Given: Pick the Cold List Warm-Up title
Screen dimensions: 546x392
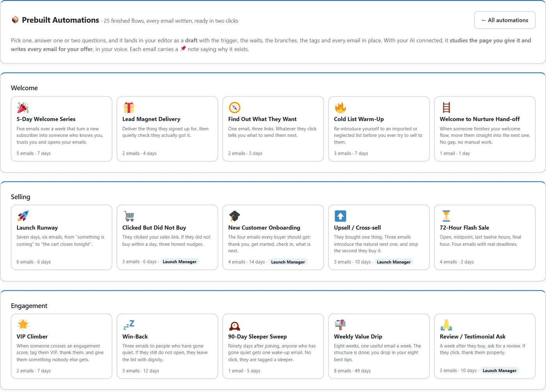Looking at the screenshot, I should [359, 119].
